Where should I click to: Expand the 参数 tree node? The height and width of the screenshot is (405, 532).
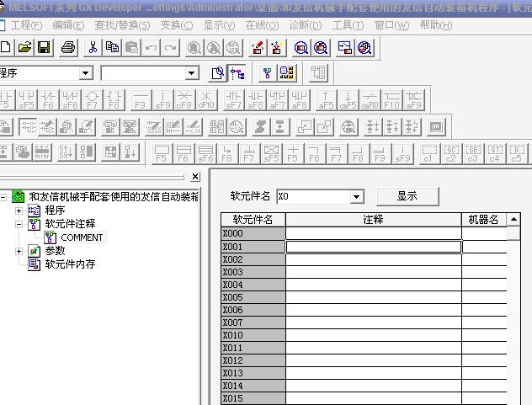(x=19, y=251)
